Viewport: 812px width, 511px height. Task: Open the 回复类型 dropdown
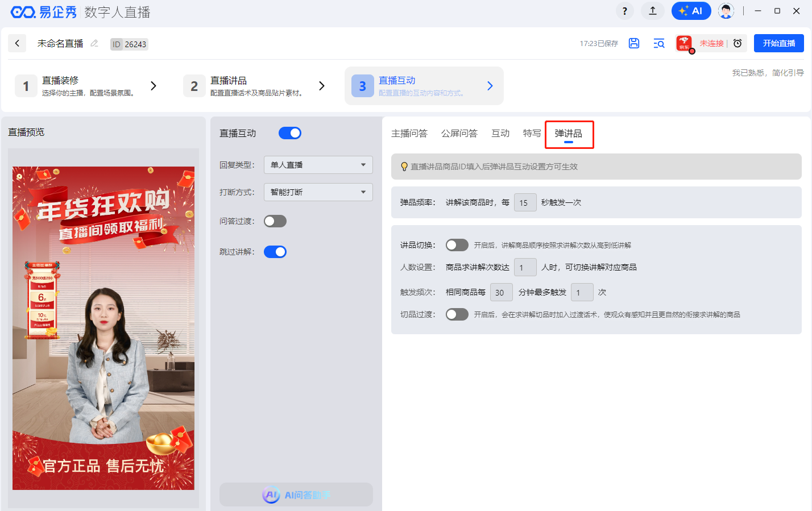point(318,165)
